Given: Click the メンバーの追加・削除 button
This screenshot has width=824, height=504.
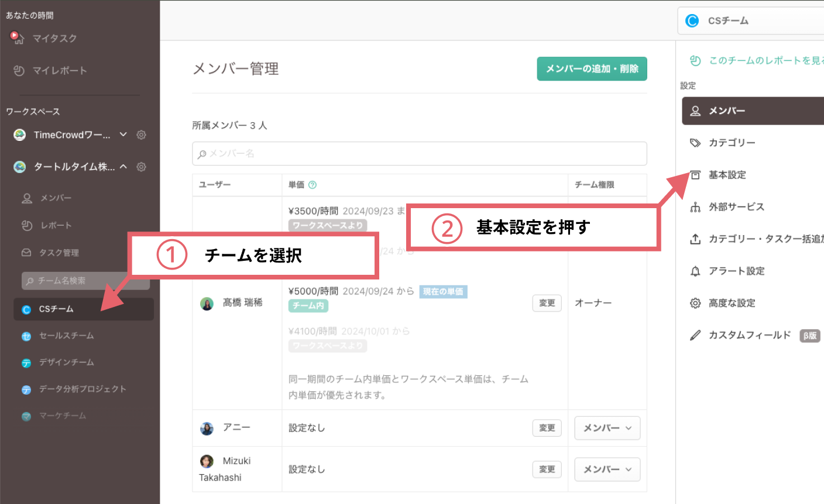Looking at the screenshot, I should click(592, 69).
